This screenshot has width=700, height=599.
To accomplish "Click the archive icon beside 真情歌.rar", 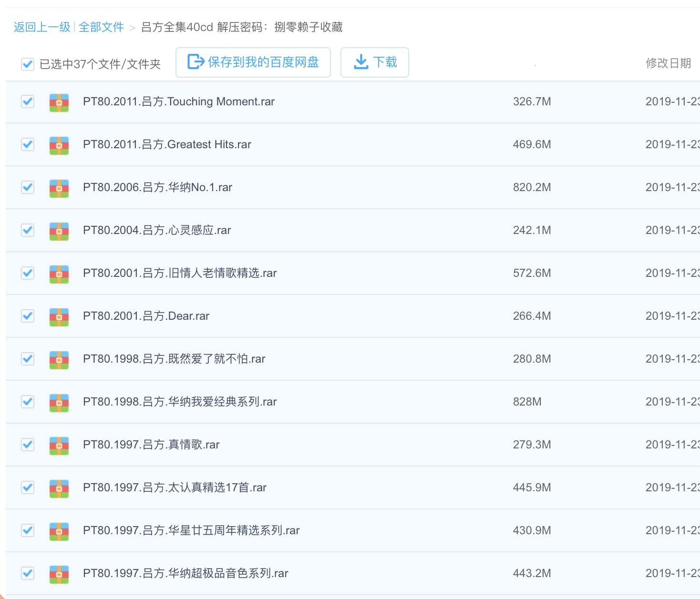I will click(59, 446).
